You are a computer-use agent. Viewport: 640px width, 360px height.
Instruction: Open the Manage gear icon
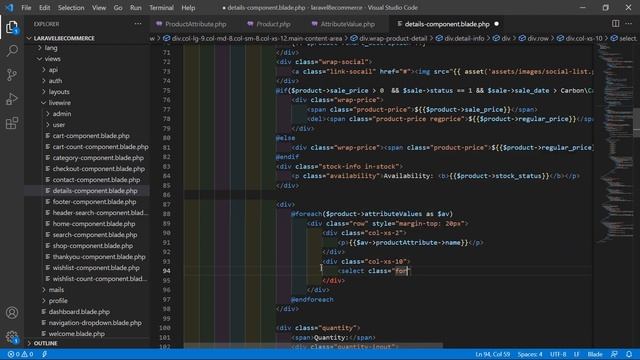[12, 337]
